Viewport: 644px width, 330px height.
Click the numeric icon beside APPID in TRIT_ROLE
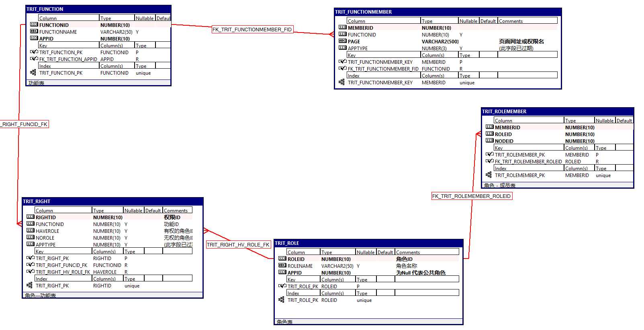[x=282, y=272]
